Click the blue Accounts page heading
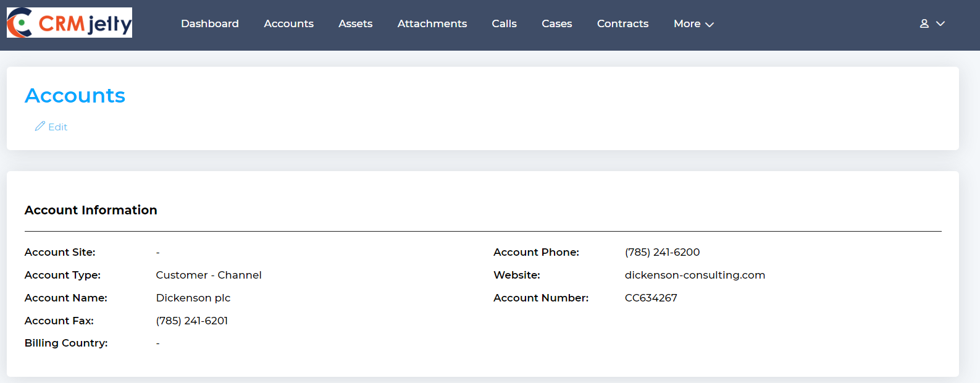The image size is (980, 383). pyautogui.click(x=75, y=96)
